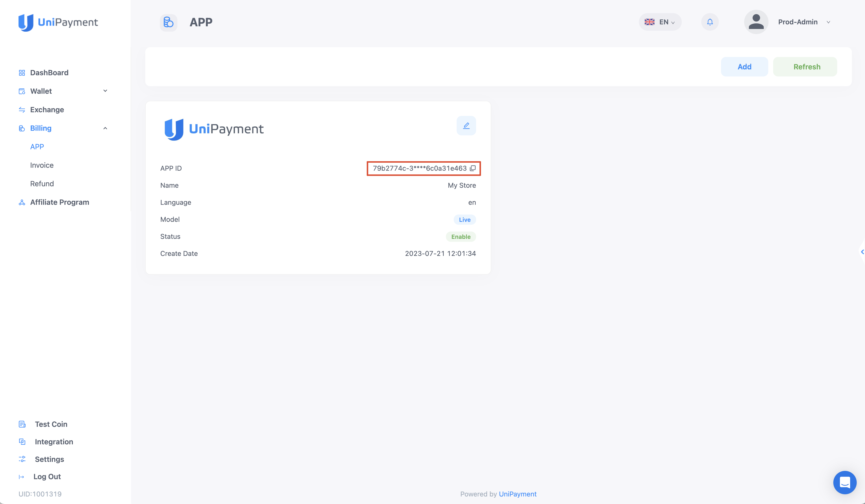
Task: Copy the APP ID with copy icon
Action: [473, 168]
